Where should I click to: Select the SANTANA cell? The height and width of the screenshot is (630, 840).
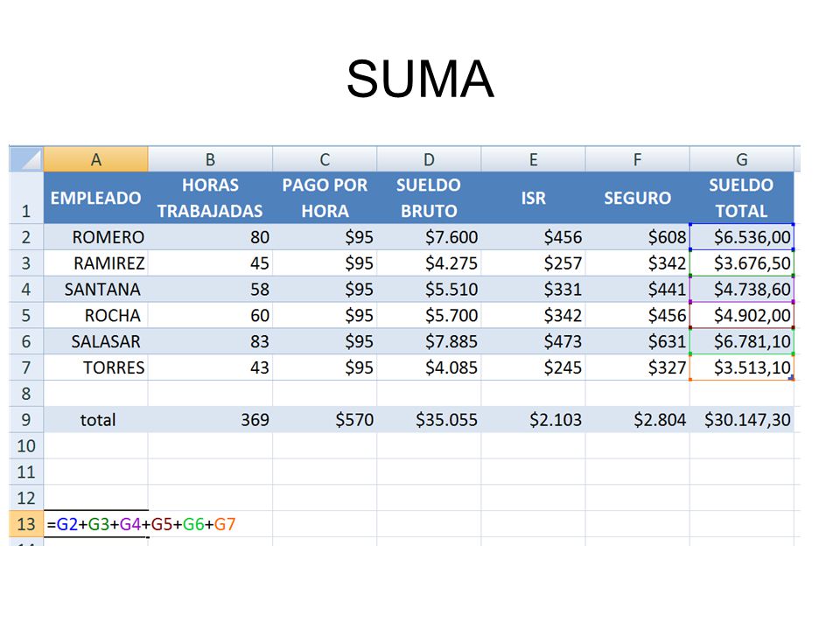tap(96, 290)
